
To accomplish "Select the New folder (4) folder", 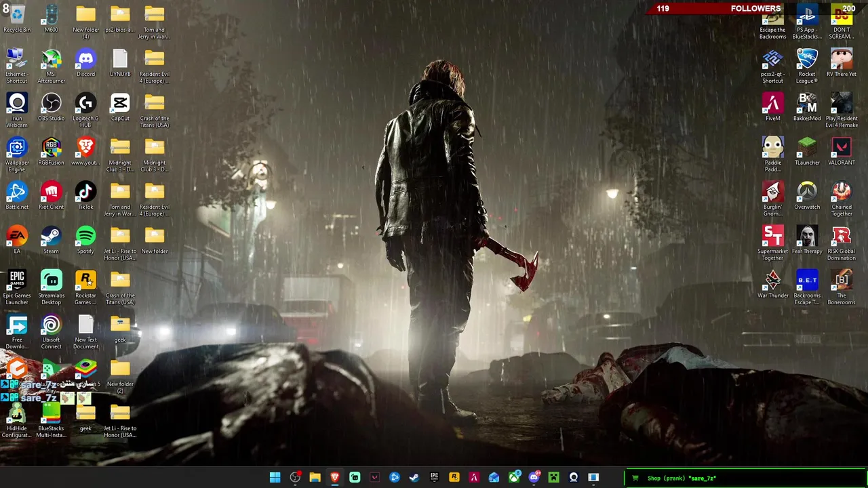I will pyautogui.click(x=85, y=22).
